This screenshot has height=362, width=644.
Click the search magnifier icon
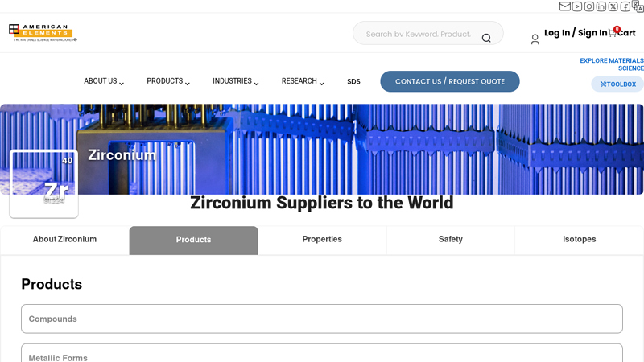click(486, 38)
